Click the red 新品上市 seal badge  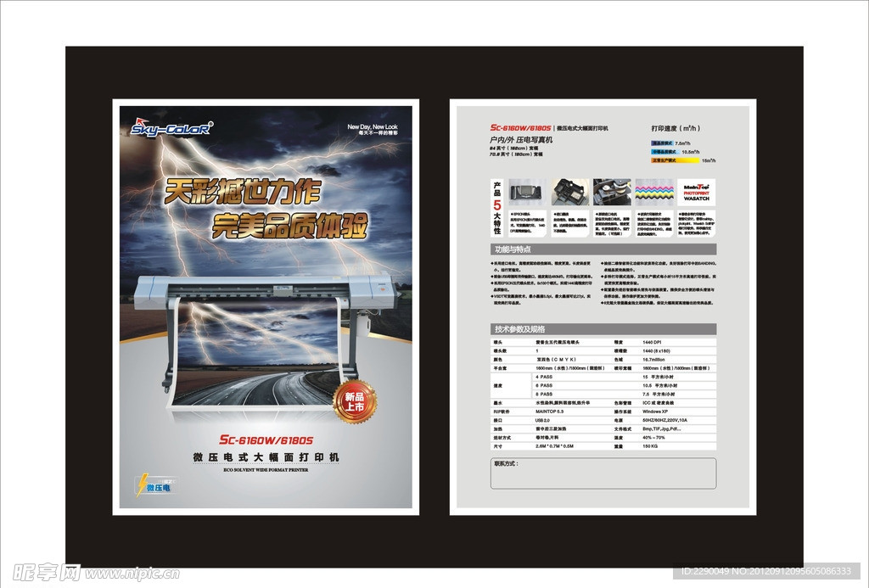tap(355, 402)
